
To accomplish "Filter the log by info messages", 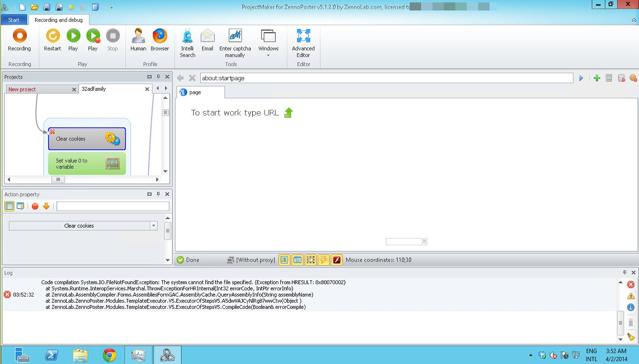I will pos(631,307).
